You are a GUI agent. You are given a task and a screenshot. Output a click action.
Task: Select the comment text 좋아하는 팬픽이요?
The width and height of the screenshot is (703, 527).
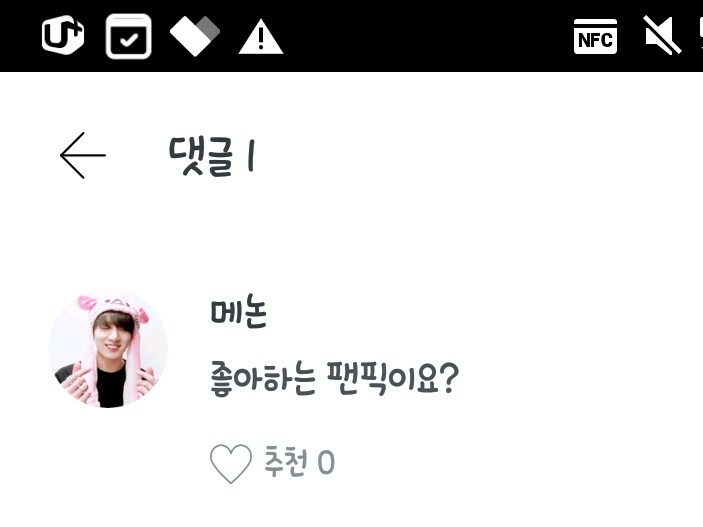(x=334, y=378)
